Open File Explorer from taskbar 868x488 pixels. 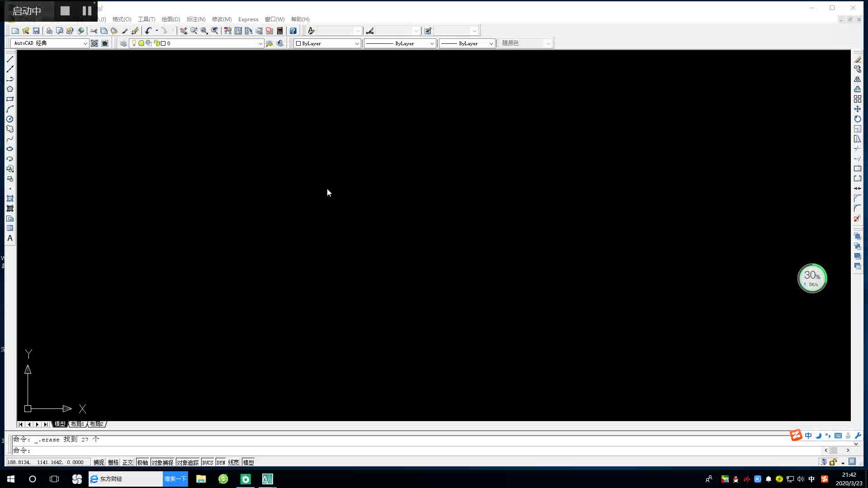click(201, 479)
